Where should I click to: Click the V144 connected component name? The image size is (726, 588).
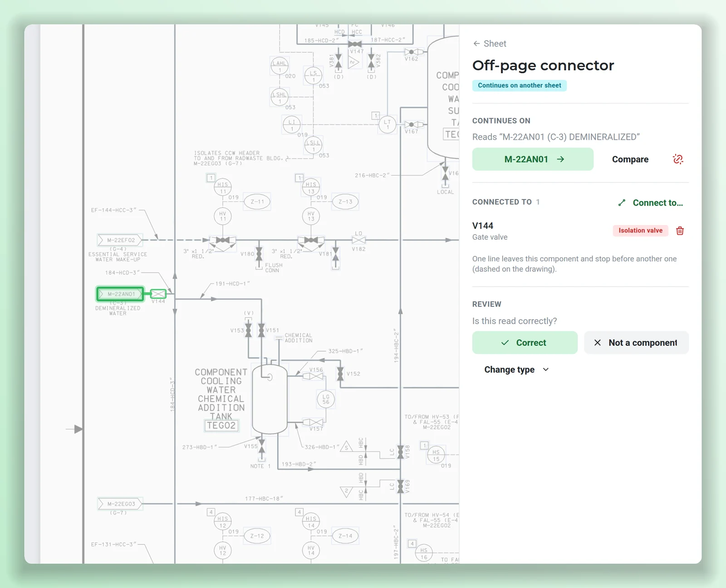click(483, 225)
